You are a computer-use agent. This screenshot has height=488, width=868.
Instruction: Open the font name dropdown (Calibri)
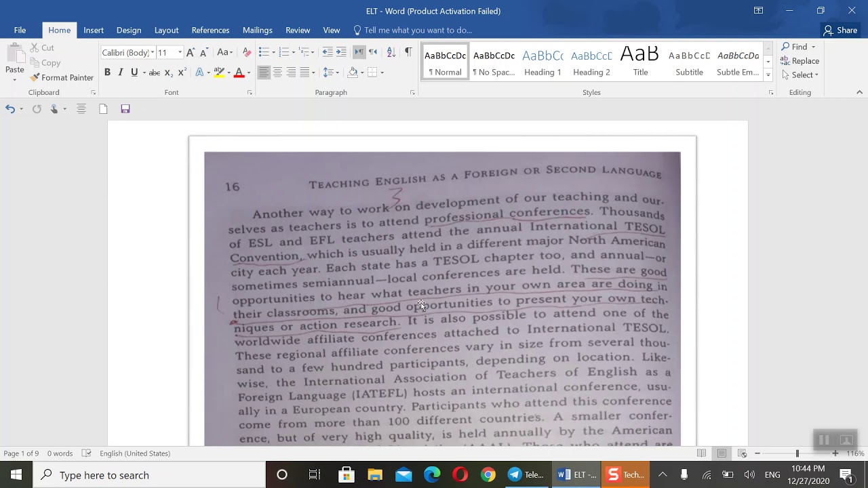point(153,53)
